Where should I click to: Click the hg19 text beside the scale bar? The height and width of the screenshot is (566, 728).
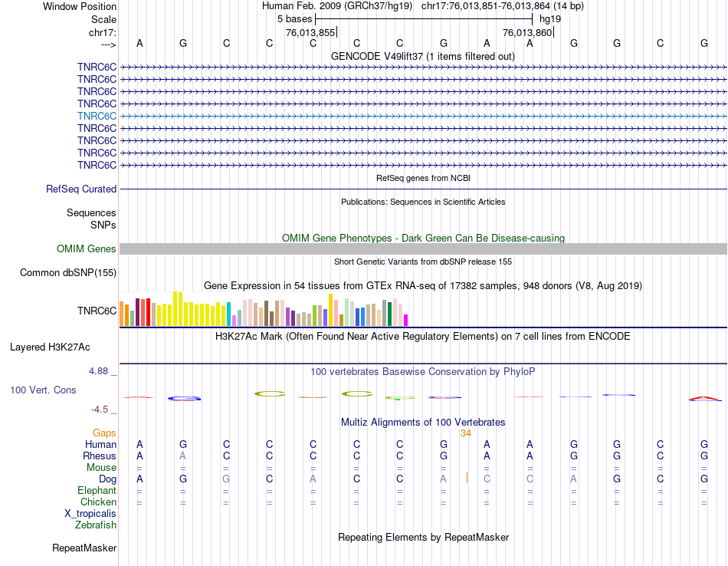coord(550,19)
